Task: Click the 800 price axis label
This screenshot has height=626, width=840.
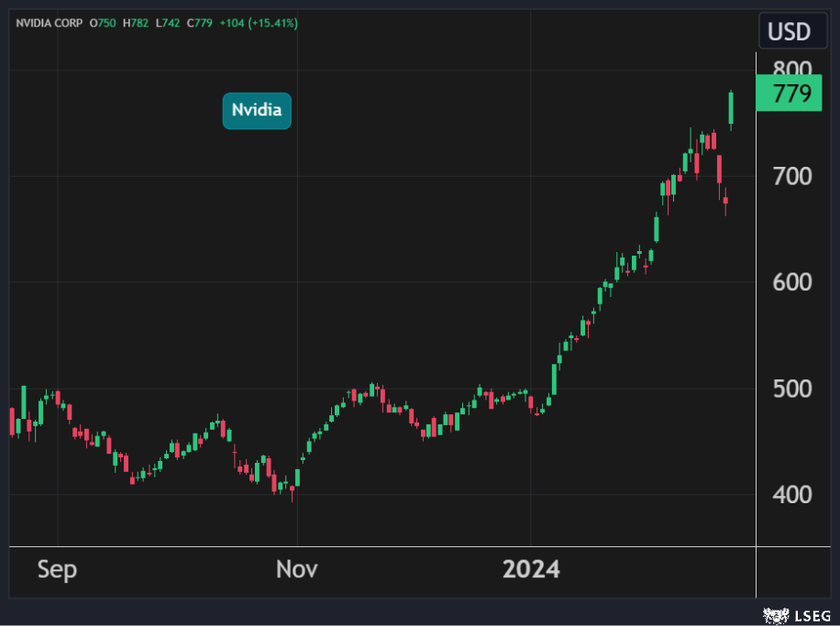Action: click(x=791, y=70)
